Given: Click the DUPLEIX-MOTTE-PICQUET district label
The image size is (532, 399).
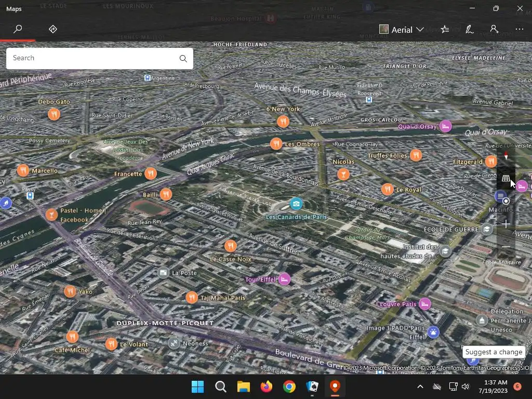Looking at the screenshot, I should (x=165, y=323).
